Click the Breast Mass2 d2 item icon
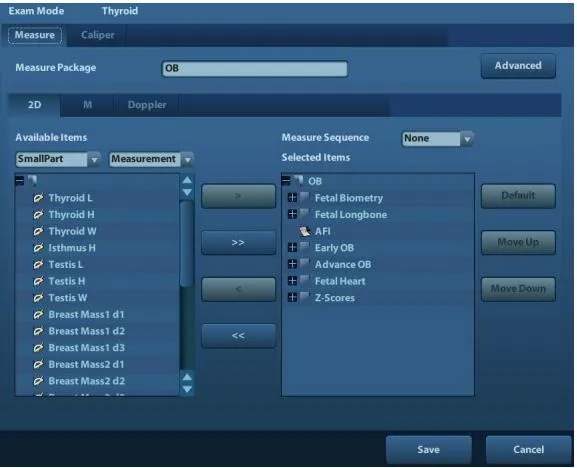577x468 pixels. (x=38, y=381)
